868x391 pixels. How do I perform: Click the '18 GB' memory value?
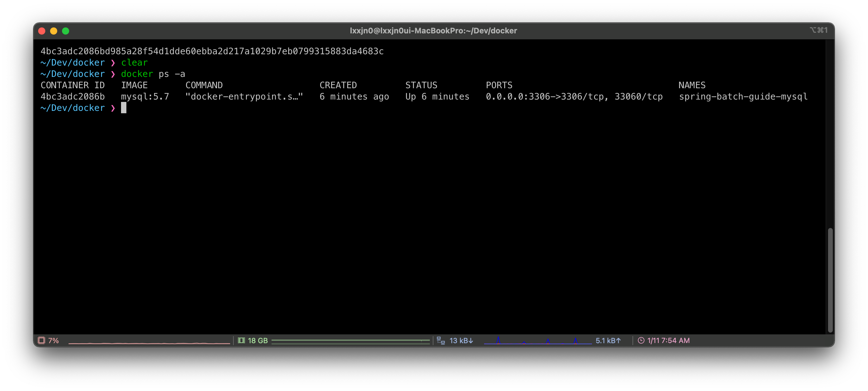258,340
